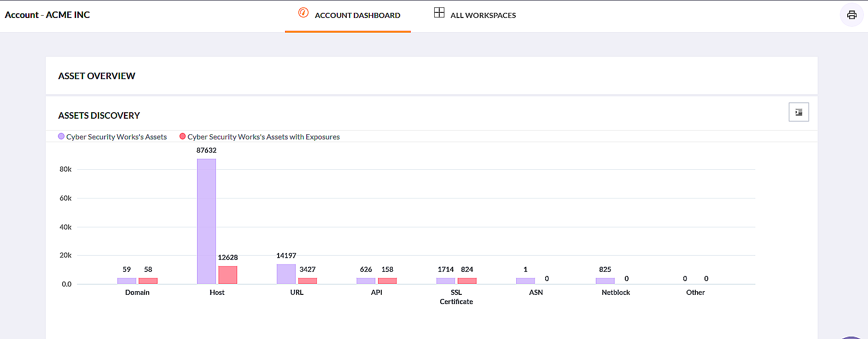Image resolution: width=868 pixels, height=339 pixels.
Task: Click the 12628 value label
Action: pos(228,258)
